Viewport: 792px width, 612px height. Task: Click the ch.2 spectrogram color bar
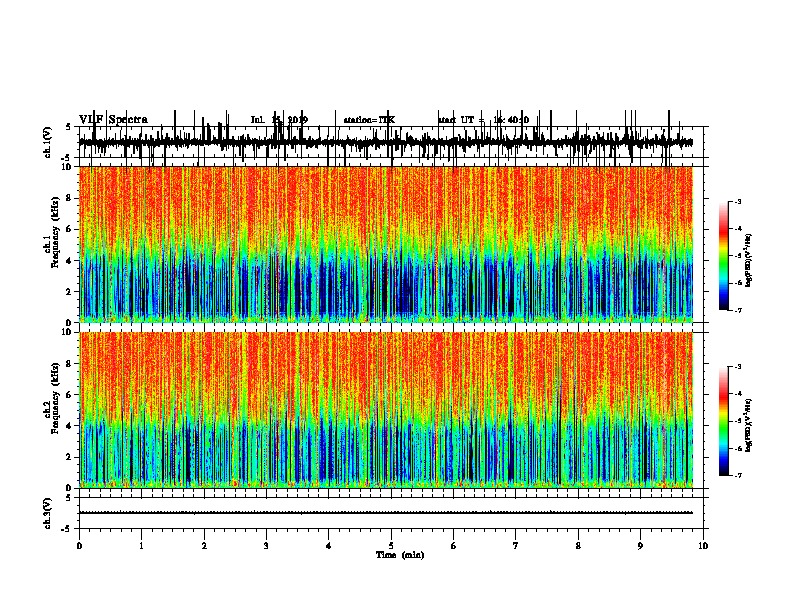(x=724, y=421)
